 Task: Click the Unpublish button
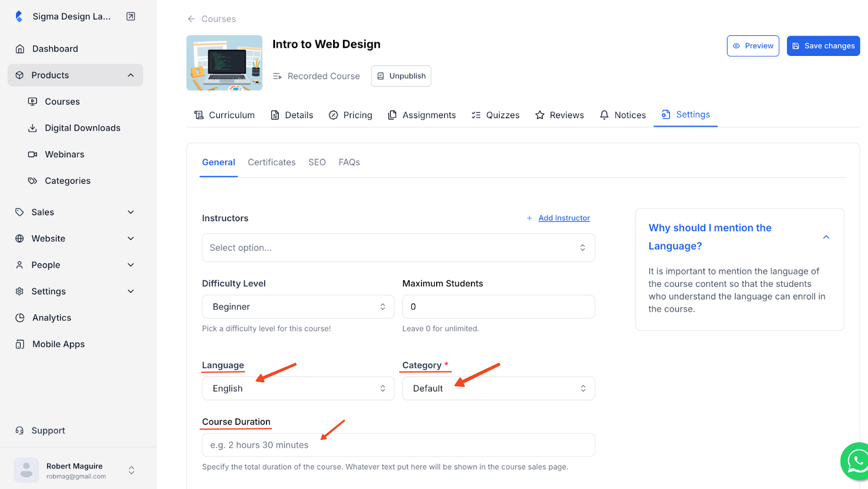point(401,76)
